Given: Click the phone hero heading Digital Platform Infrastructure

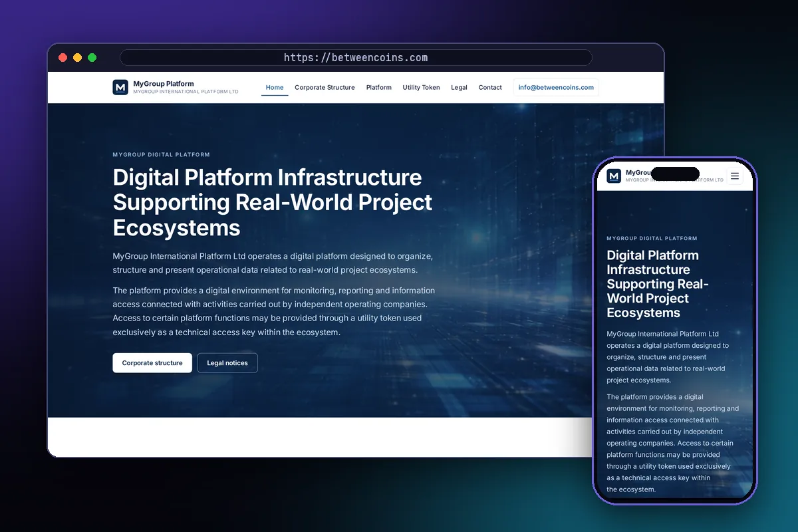Looking at the screenshot, I should [x=658, y=284].
